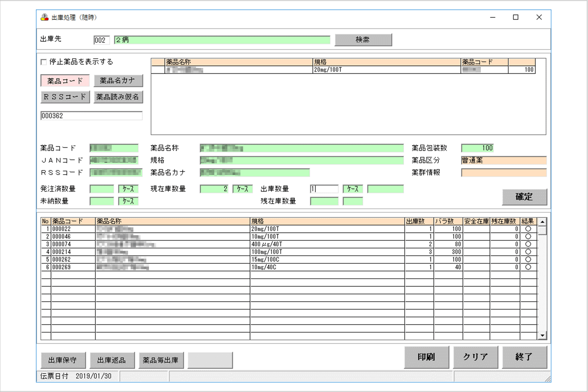Open 出庫返品 function
This screenshot has height=392, width=588.
[112, 360]
